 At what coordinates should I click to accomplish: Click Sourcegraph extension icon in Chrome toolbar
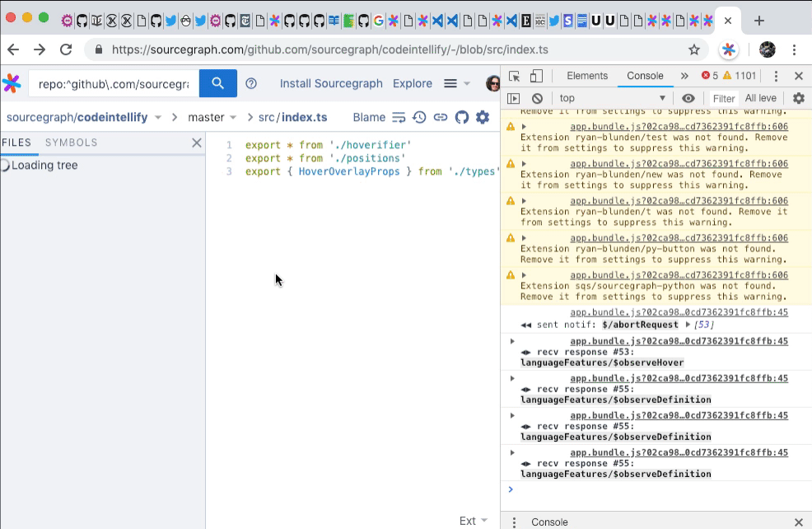pos(729,49)
